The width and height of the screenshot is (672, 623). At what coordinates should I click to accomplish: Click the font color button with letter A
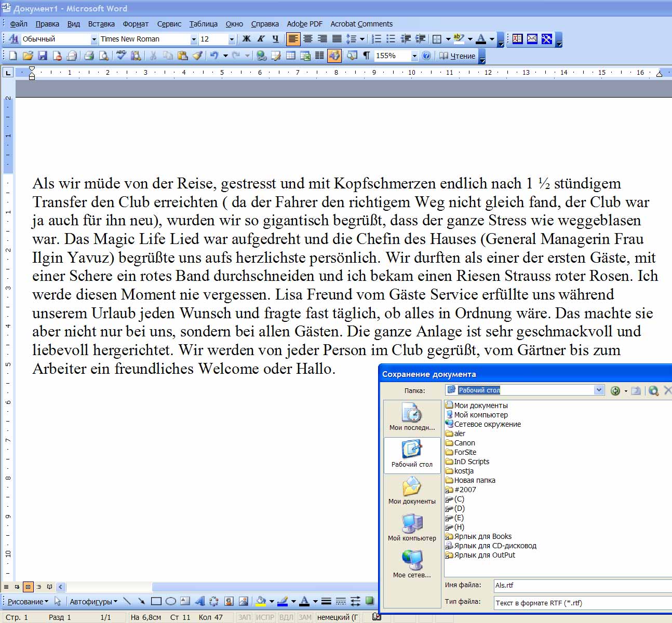click(481, 39)
